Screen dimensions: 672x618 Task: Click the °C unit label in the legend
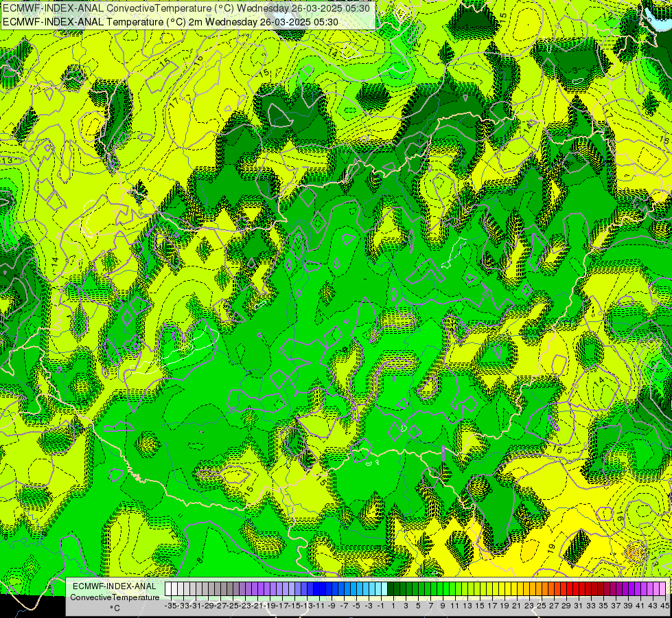coord(115,608)
